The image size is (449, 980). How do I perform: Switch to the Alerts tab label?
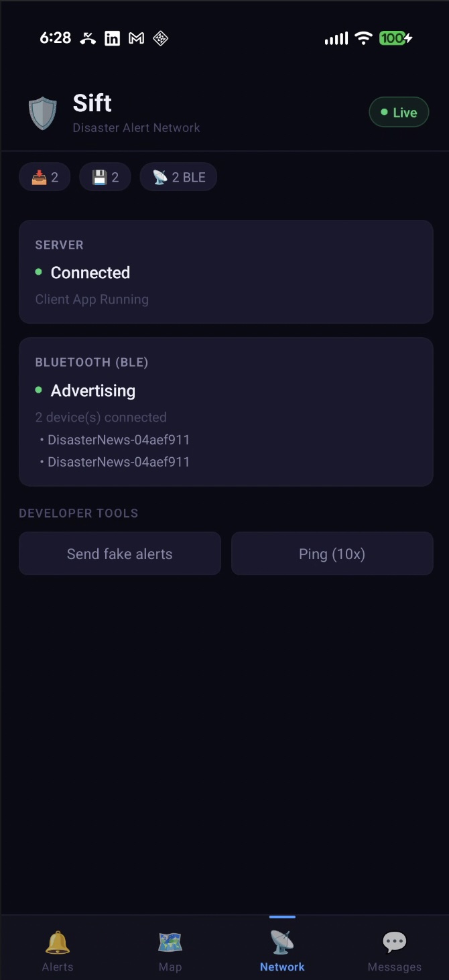click(x=58, y=967)
